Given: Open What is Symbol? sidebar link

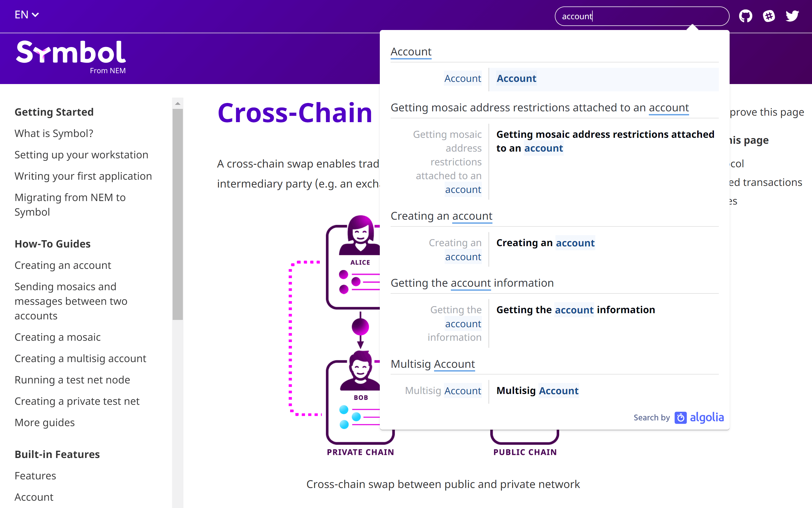Looking at the screenshot, I should point(54,133).
